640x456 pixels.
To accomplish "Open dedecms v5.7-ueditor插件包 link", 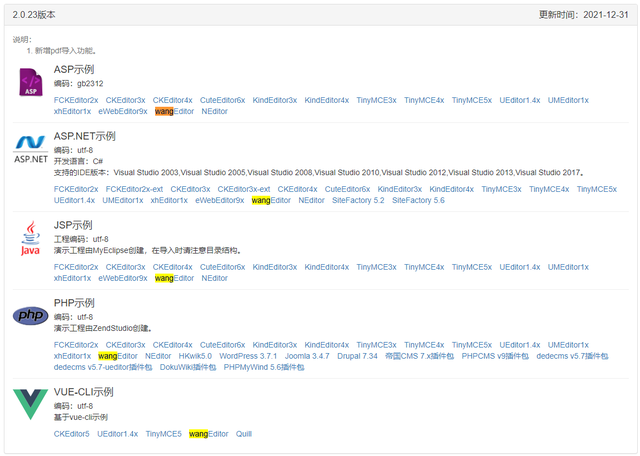I will (103, 367).
